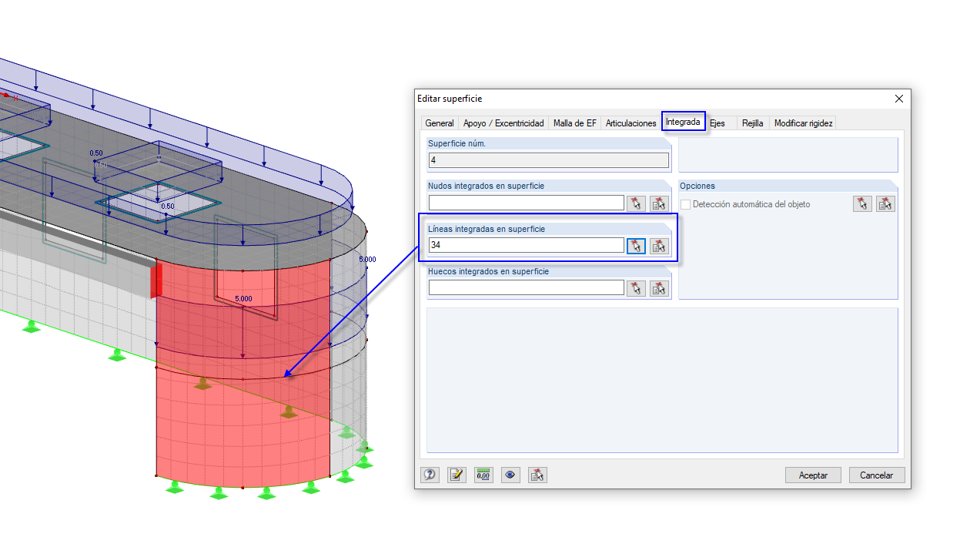Open node selection list for Nudos integrados
The width and height of the screenshot is (980, 544).
click(659, 203)
